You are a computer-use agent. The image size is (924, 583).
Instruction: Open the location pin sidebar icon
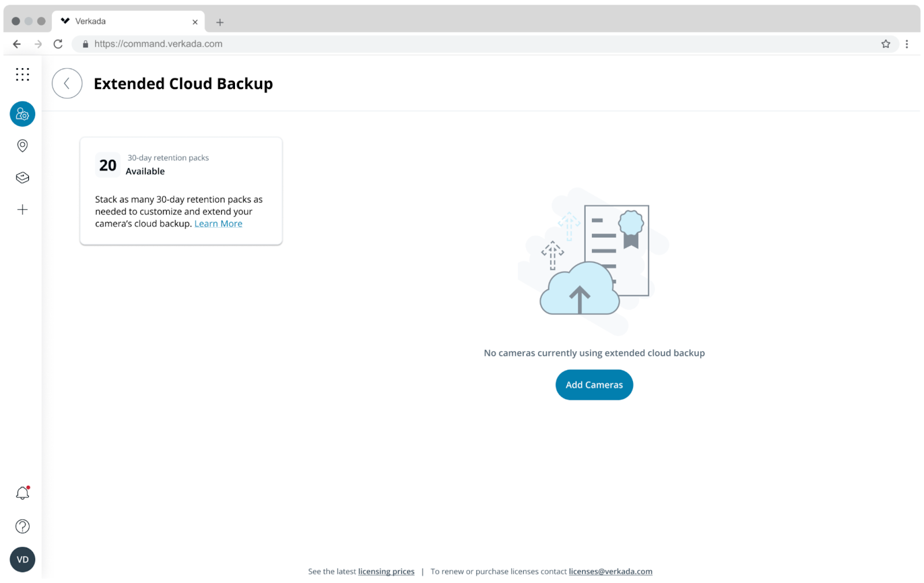pos(23,146)
